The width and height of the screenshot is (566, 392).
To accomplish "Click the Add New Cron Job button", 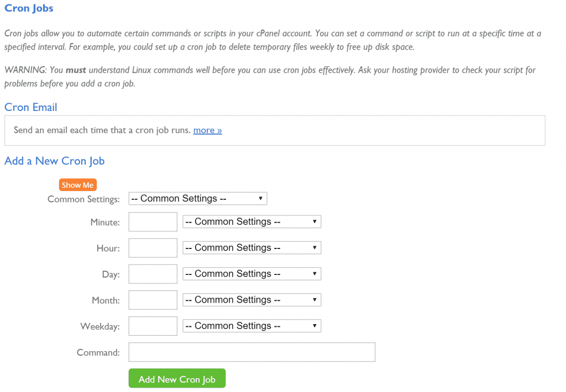I will [177, 378].
